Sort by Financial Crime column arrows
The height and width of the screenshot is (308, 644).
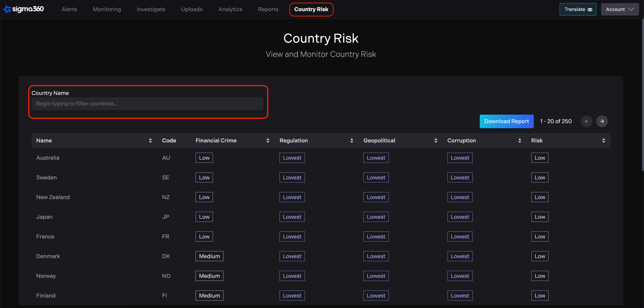click(x=267, y=140)
